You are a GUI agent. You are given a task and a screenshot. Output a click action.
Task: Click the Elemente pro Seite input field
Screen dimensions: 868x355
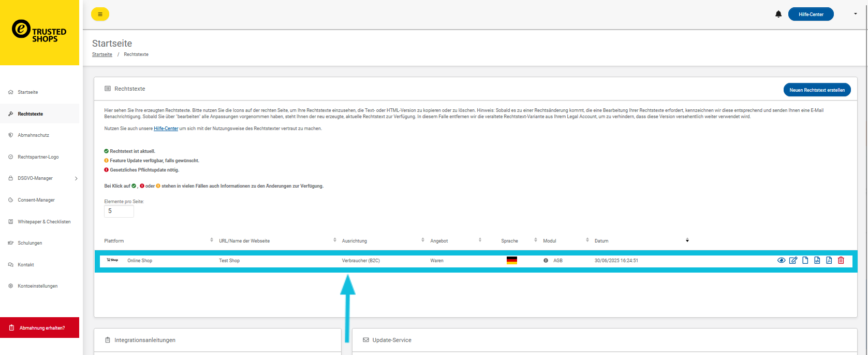[119, 211]
